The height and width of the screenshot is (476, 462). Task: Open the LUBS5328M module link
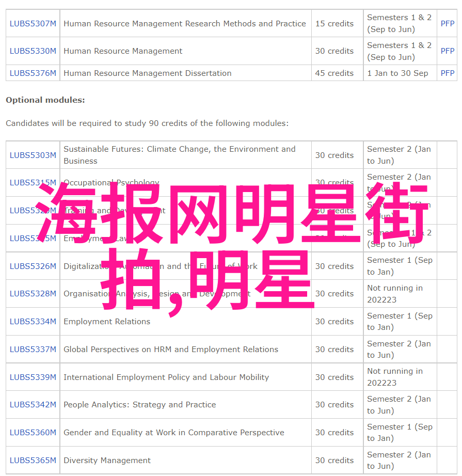[x=33, y=294]
